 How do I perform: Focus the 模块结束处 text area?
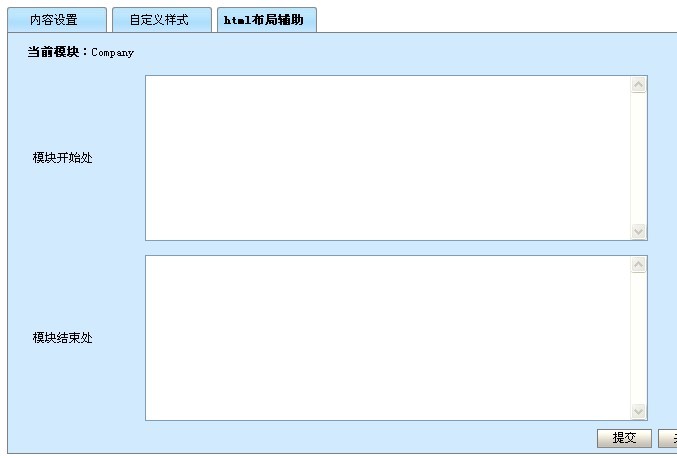point(388,338)
